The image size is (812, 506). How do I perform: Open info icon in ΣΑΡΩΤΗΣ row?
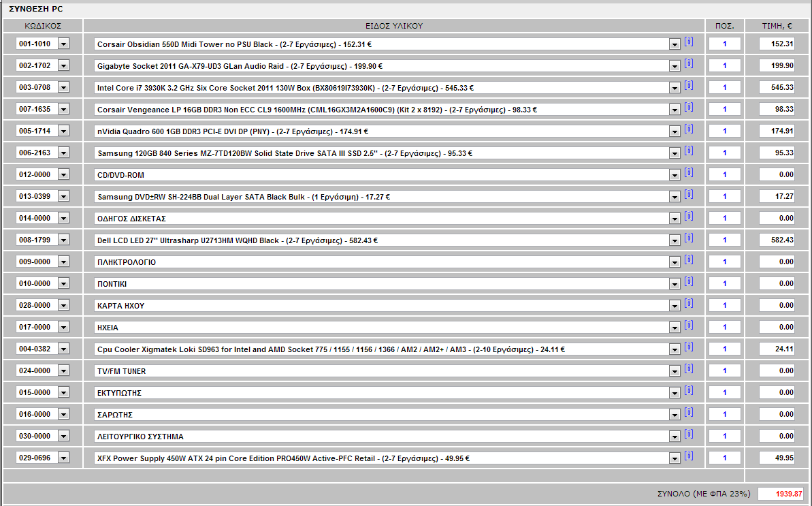point(689,412)
